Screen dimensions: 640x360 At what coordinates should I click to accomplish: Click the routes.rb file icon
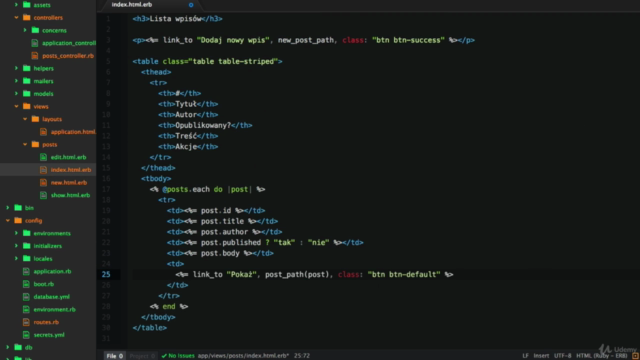click(26, 322)
